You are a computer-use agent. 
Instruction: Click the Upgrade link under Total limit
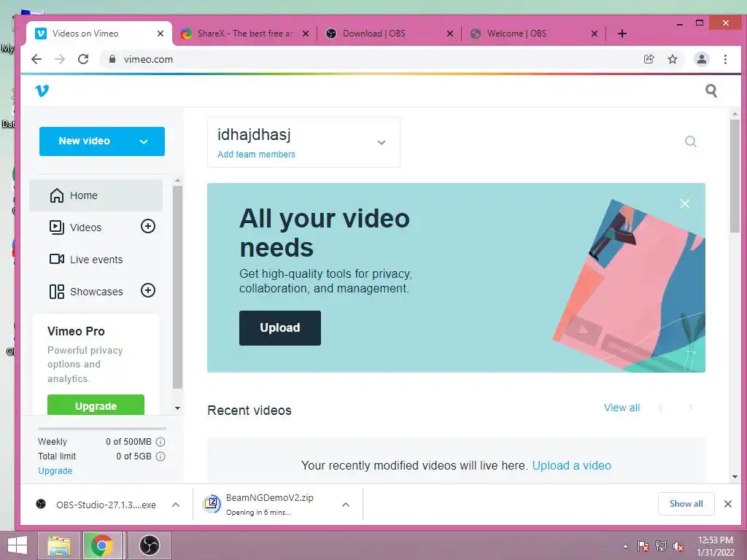(x=55, y=470)
